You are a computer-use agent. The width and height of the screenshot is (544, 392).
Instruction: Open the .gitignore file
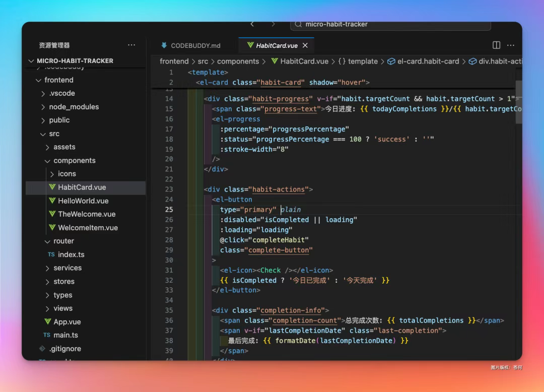click(x=64, y=349)
